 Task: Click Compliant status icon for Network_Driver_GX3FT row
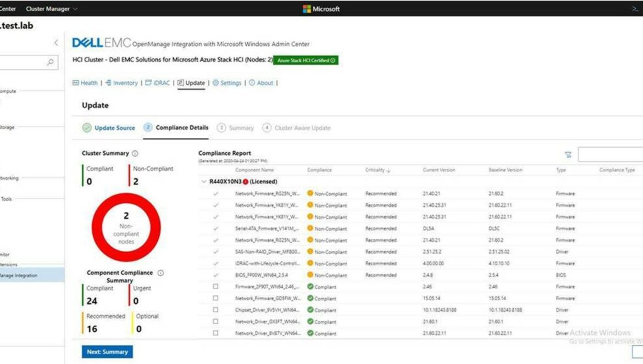(x=311, y=321)
